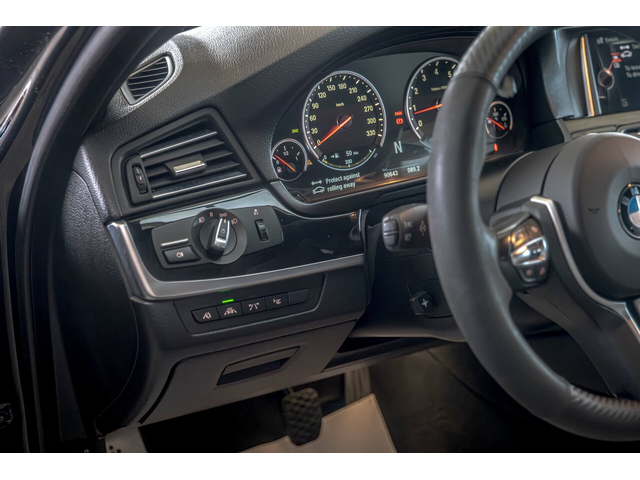This screenshot has height=480, width=640.
Task: Turn the headlight rotary switch knob
Action: click(x=220, y=236)
